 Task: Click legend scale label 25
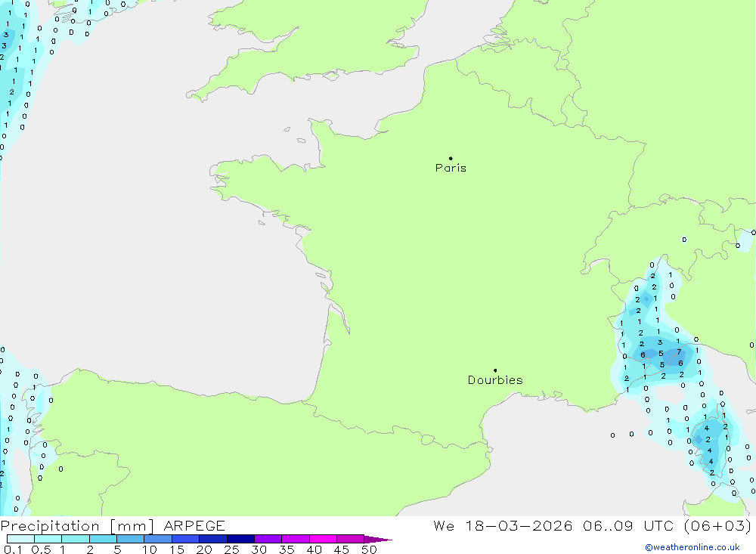(231, 549)
